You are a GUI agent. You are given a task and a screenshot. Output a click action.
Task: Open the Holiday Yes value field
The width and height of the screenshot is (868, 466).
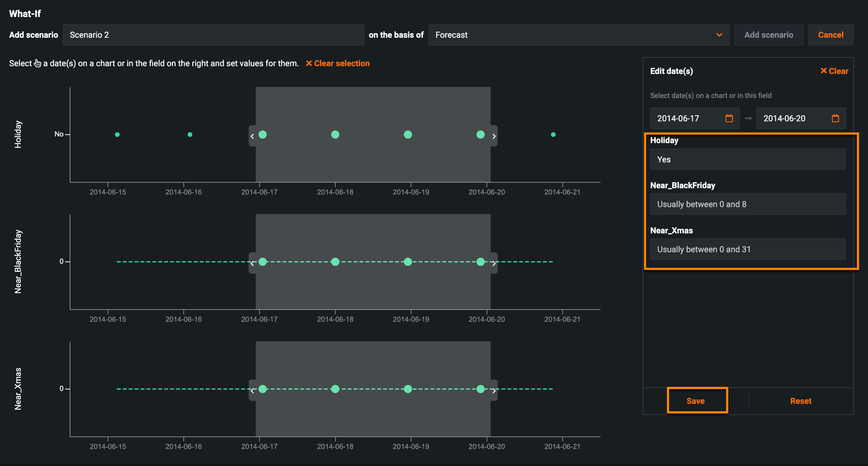tap(747, 159)
